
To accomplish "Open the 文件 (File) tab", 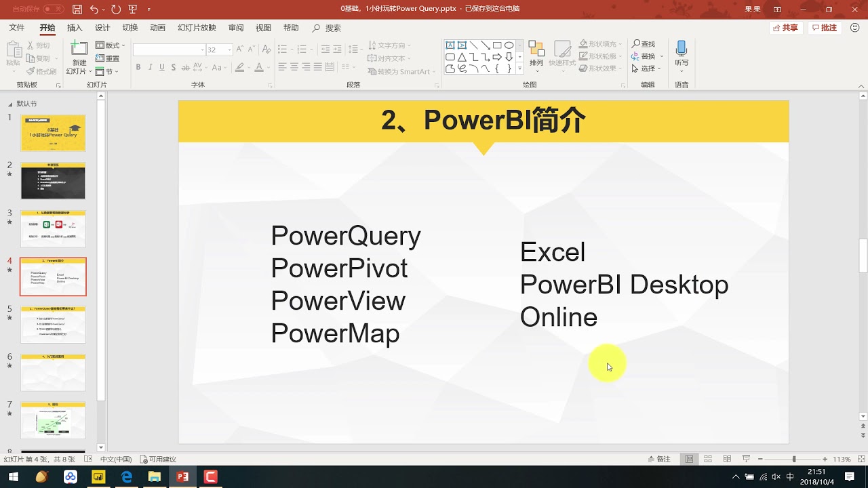I will click(17, 28).
